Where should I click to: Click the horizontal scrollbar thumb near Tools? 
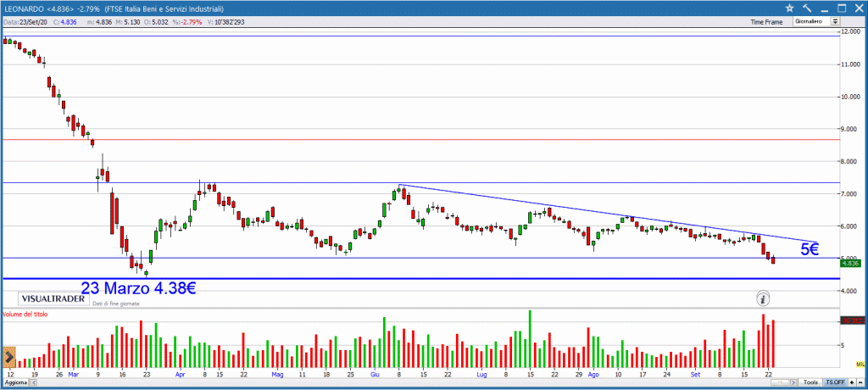point(780,382)
